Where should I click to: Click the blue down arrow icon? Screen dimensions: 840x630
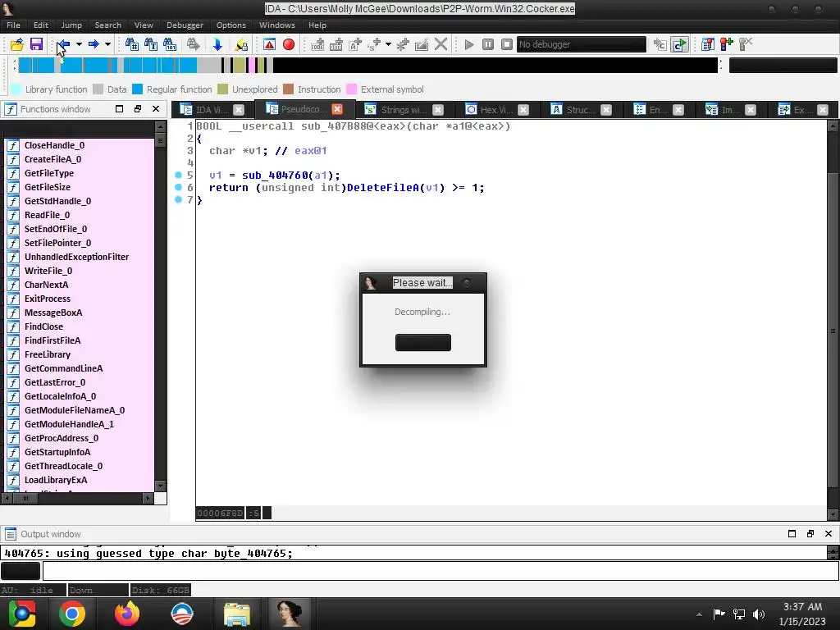(217, 44)
